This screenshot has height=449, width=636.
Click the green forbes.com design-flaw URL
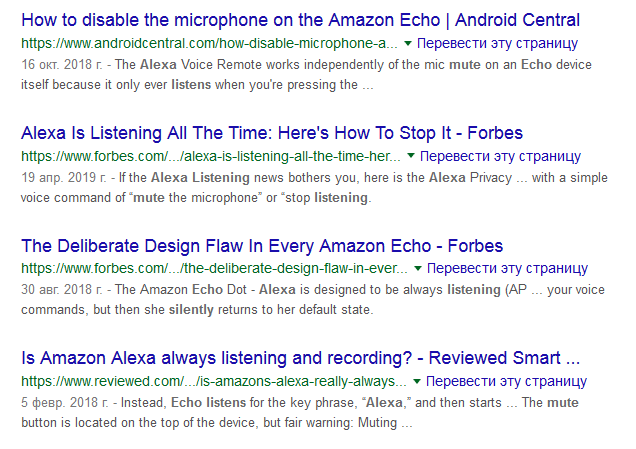[214, 270]
